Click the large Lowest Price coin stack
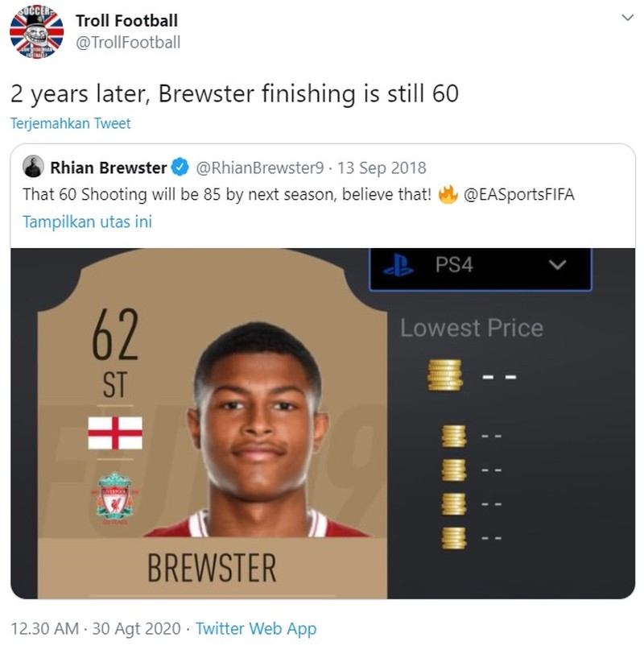This screenshot has width=644, height=650. pyautogui.click(x=445, y=375)
